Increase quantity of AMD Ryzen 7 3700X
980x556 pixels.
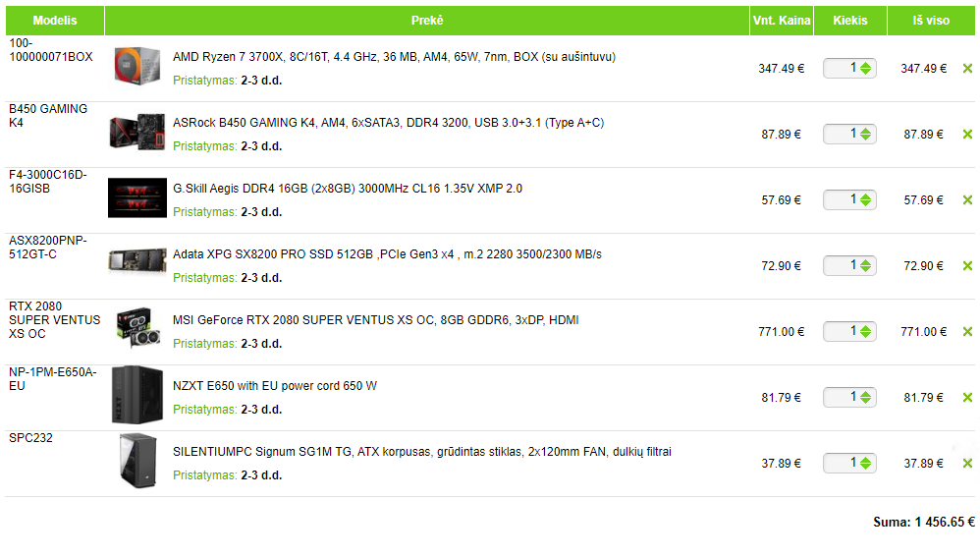pyautogui.click(x=865, y=65)
